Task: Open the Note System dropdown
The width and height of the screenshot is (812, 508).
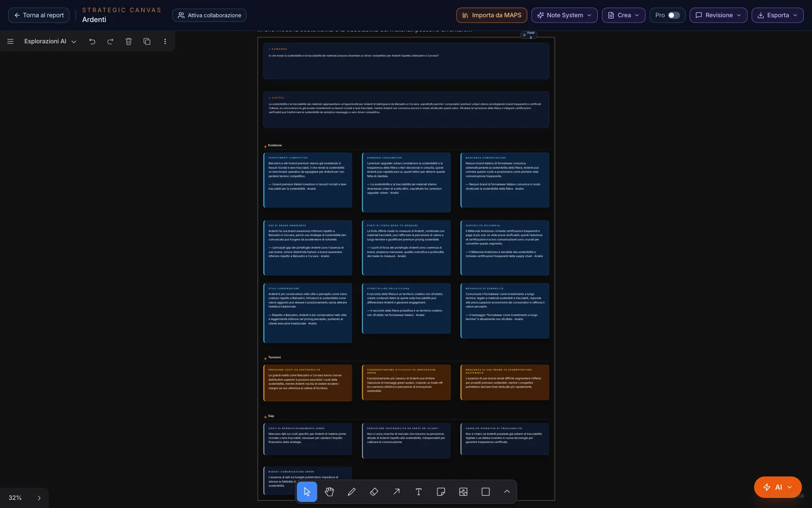Action: (564, 15)
